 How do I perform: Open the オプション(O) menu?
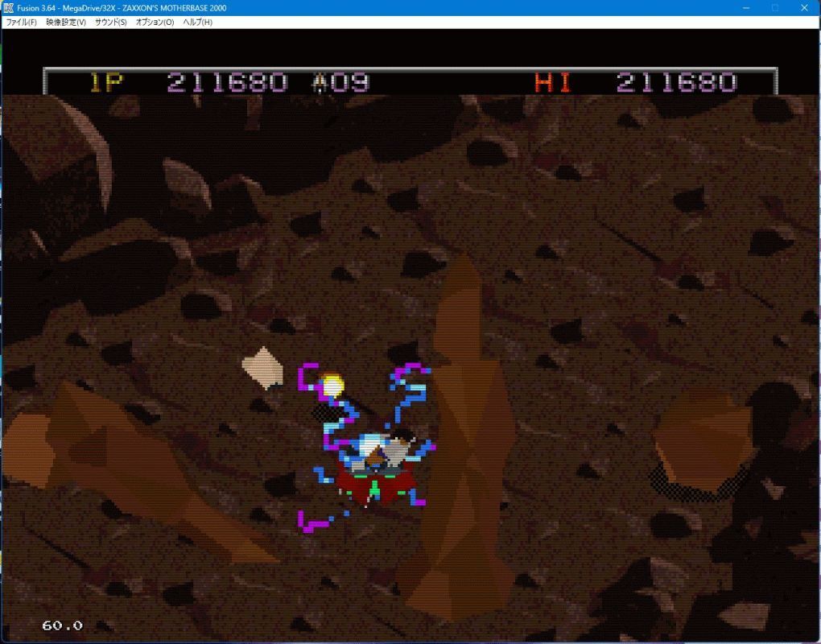pos(155,23)
